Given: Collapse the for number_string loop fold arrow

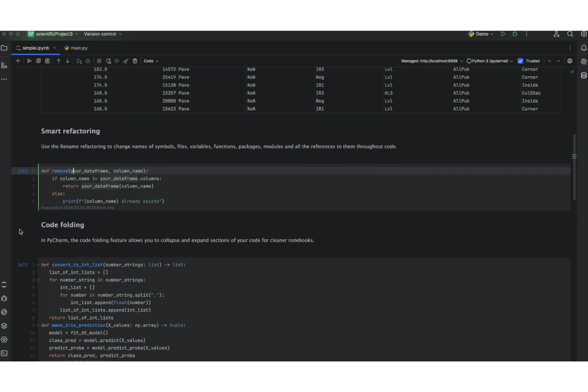Looking at the screenshot, I should coord(38,280).
